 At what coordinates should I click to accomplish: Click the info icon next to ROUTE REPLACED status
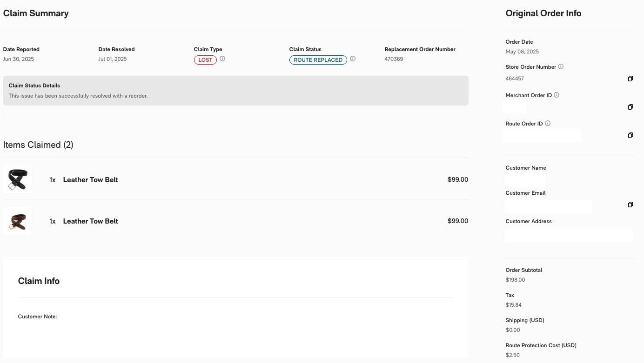(353, 59)
